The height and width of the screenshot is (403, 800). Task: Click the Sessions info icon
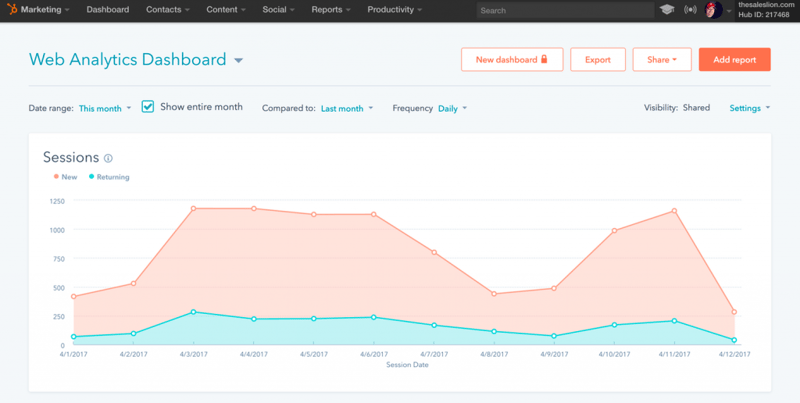click(108, 158)
